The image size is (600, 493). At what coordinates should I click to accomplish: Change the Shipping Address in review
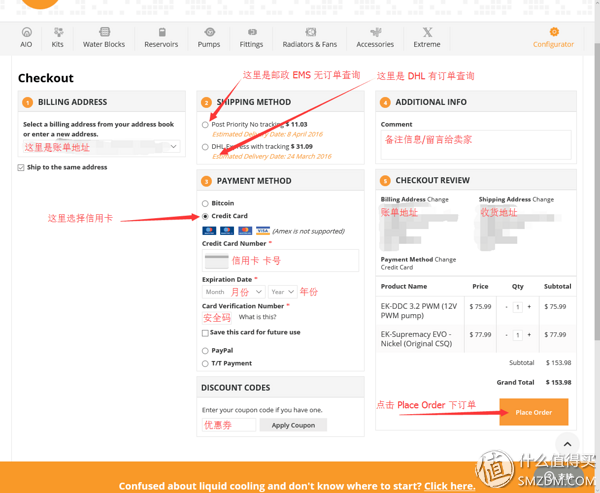coord(543,199)
